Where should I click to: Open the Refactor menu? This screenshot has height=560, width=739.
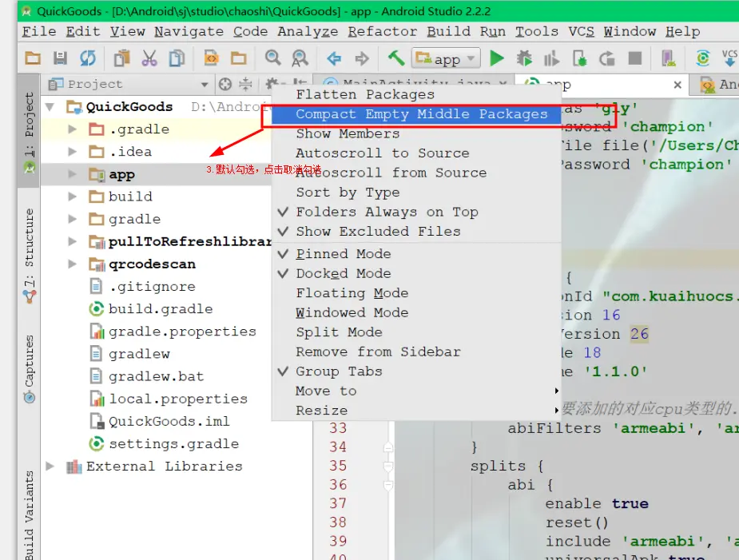[x=382, y=32]
